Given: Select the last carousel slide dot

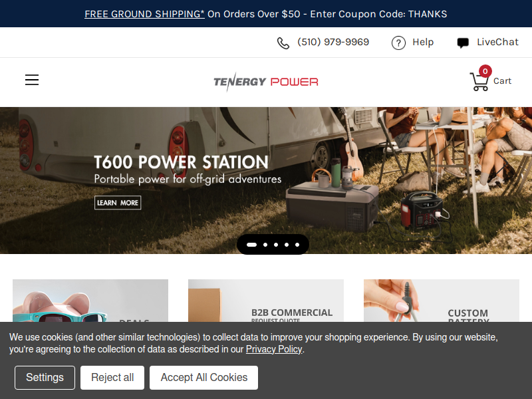Looking at the screenshot, I should (x=297, y=245).
